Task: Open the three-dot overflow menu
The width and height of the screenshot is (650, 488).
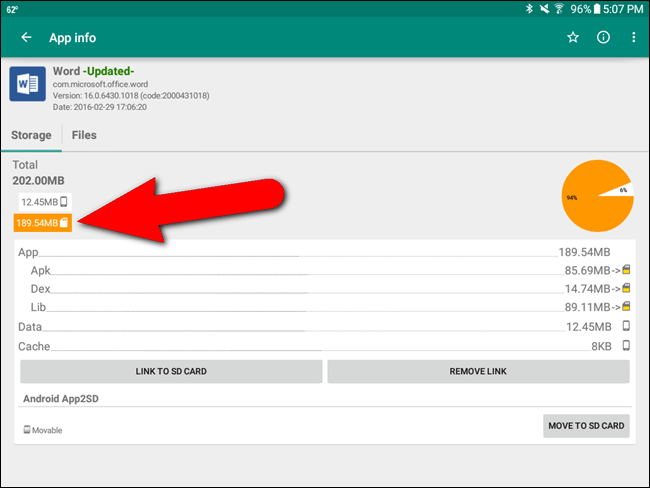Action: tap(633, 37)
